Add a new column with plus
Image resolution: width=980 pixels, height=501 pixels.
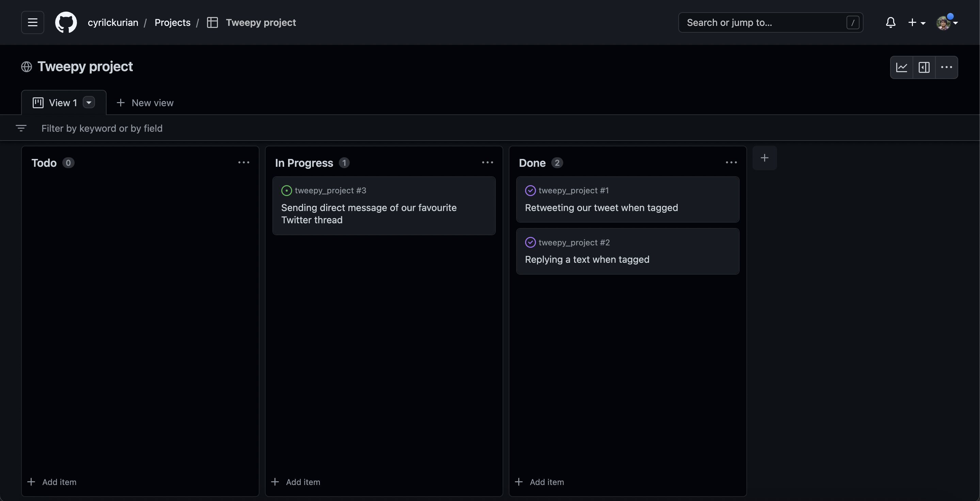pyautogui.click(x=764, y=158)
